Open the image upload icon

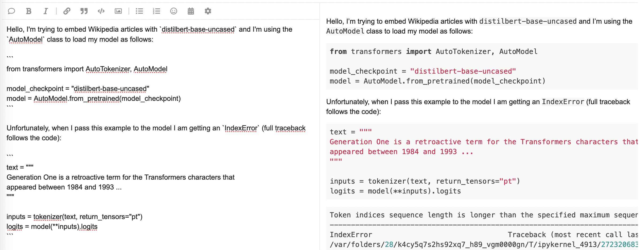[x=118, y=11]
